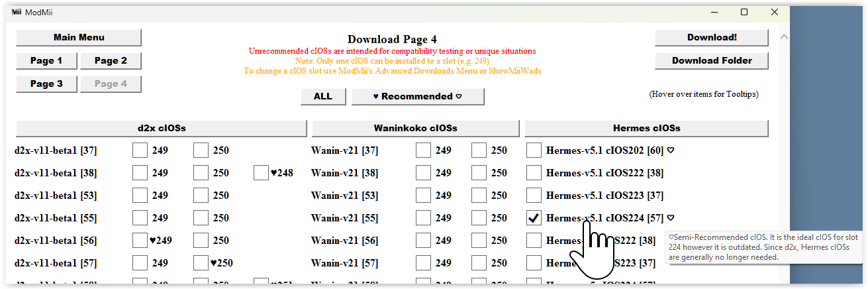868x289 pixels.
Task: Check slot 249 for d2x-v11-beta1 [53]
Action: (140, 196)
